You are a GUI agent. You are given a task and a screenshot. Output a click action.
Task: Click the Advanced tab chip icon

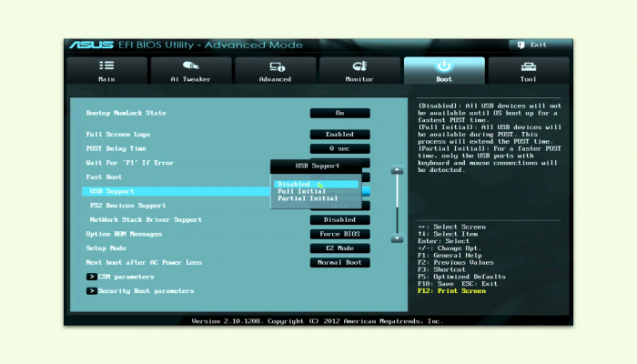tap(277, 66)
